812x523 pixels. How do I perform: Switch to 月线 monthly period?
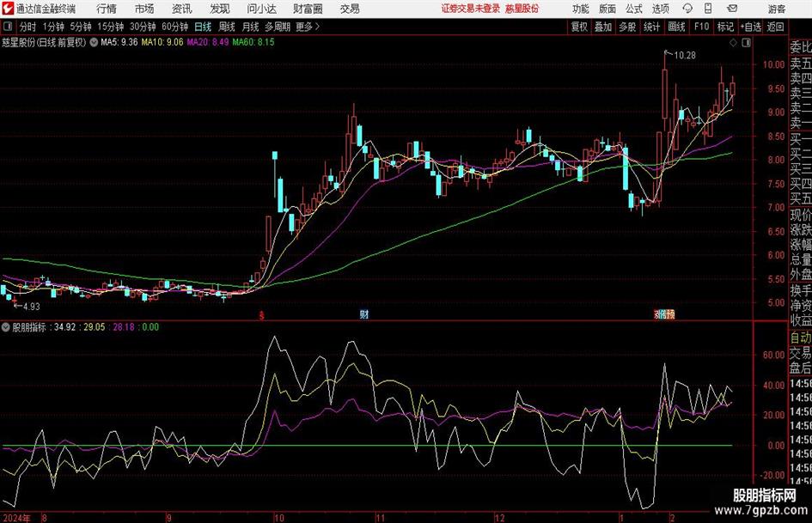pyautogui.click(x=250, y=27)
